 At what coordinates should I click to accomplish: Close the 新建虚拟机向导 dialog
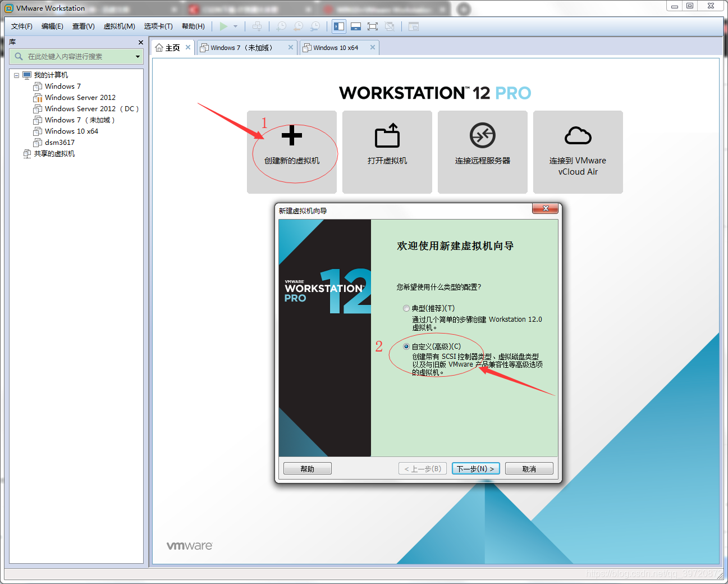545,209
